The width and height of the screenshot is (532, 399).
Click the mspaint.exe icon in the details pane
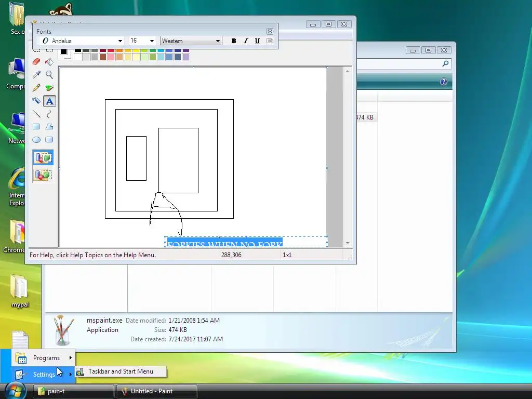(x=63, y=330)
